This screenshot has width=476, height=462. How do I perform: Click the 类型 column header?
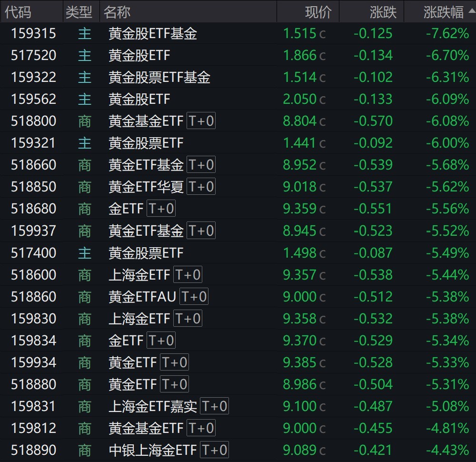pyautogui.click(x=79, y=12)
